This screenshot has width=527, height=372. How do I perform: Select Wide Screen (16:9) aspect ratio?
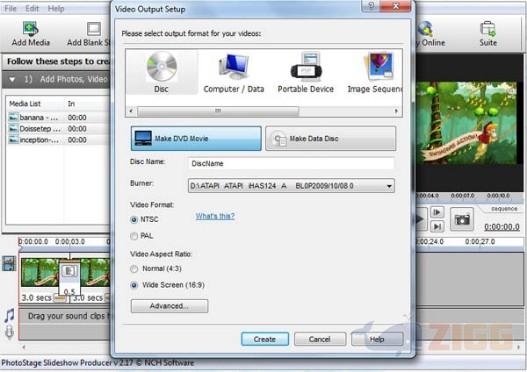[134, 285]
